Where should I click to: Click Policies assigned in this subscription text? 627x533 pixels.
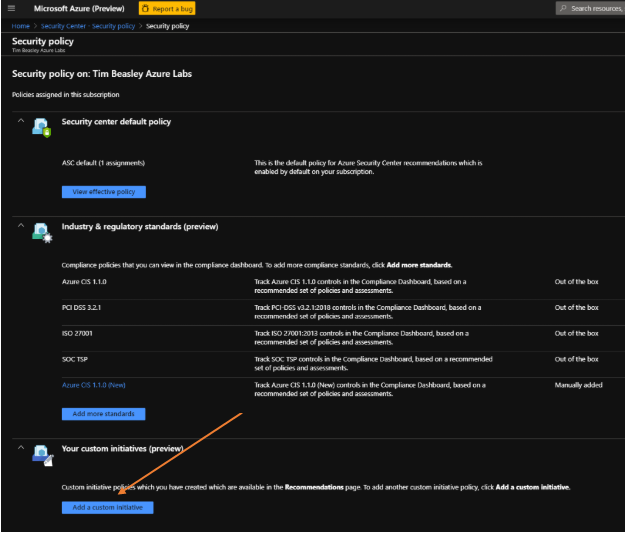[66, 95]
